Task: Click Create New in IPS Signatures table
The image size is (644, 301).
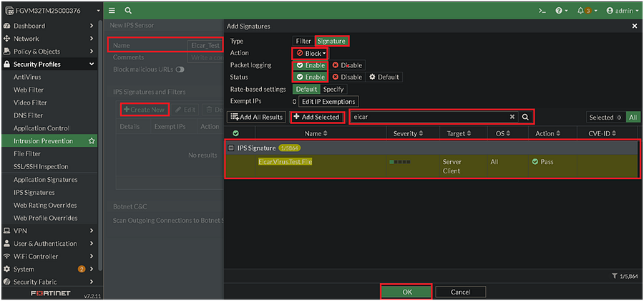Action: tap(144, 110)
